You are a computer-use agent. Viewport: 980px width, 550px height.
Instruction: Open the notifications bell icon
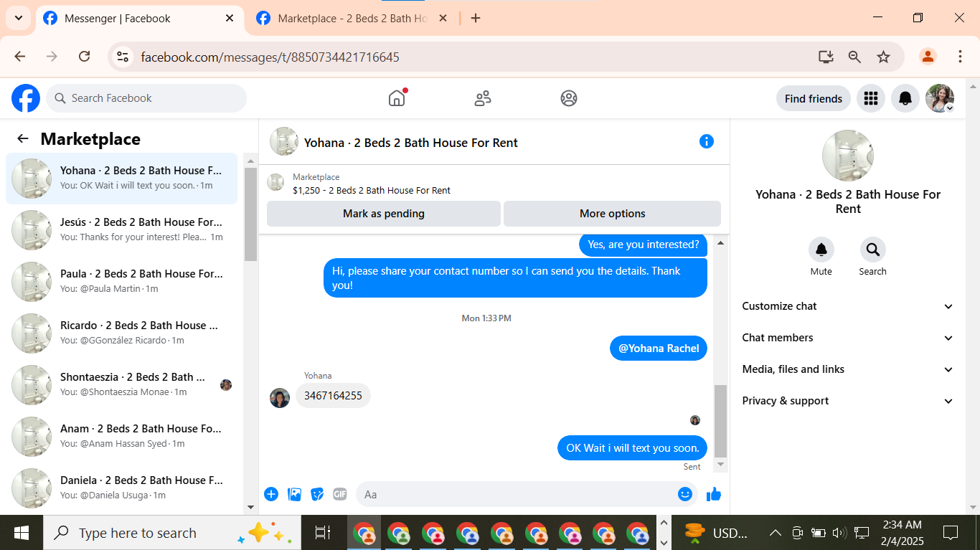tap(905, 98)
